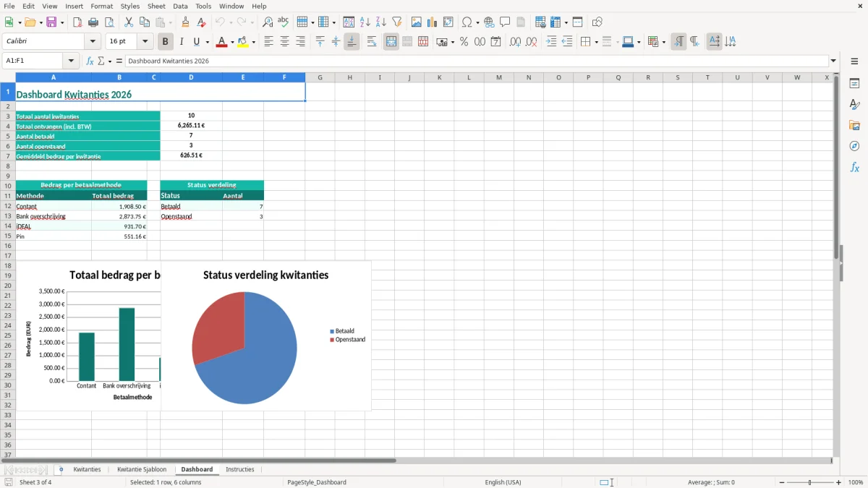Toggle Merge and Center Cells

click(x=391, y=42)
